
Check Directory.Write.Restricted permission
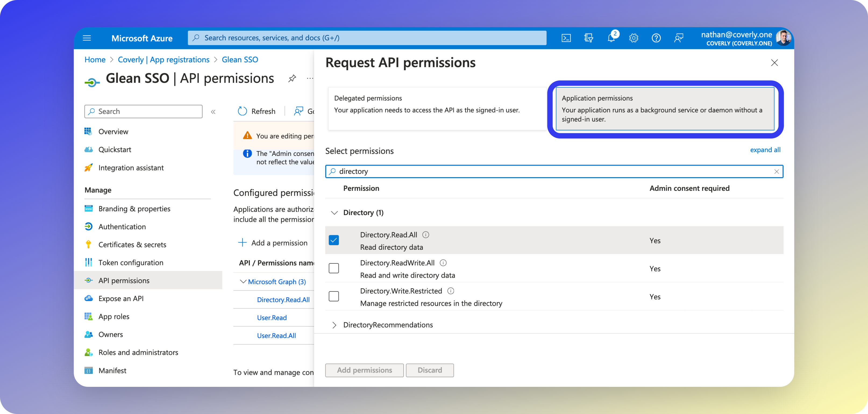334,296
